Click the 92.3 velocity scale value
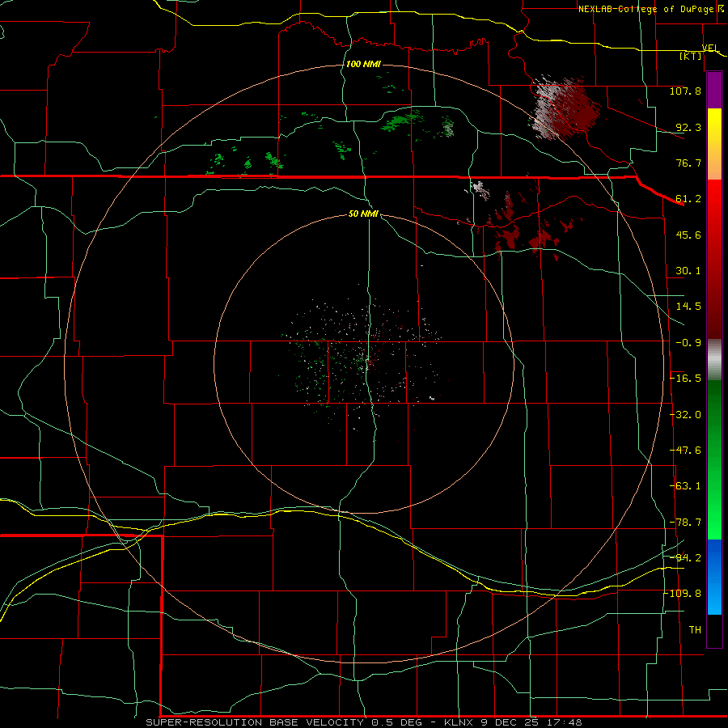Screen dimensions: 728x728 tap(688, 127)
